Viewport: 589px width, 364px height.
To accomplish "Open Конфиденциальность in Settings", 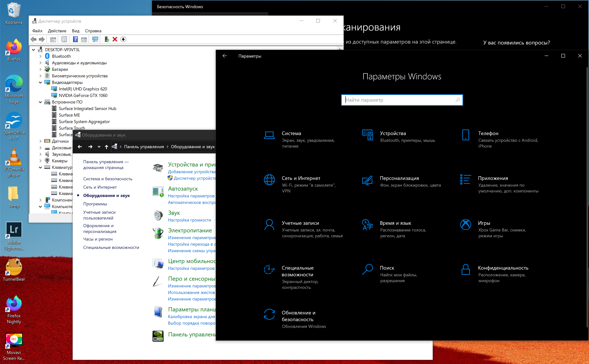I will 495,274.
